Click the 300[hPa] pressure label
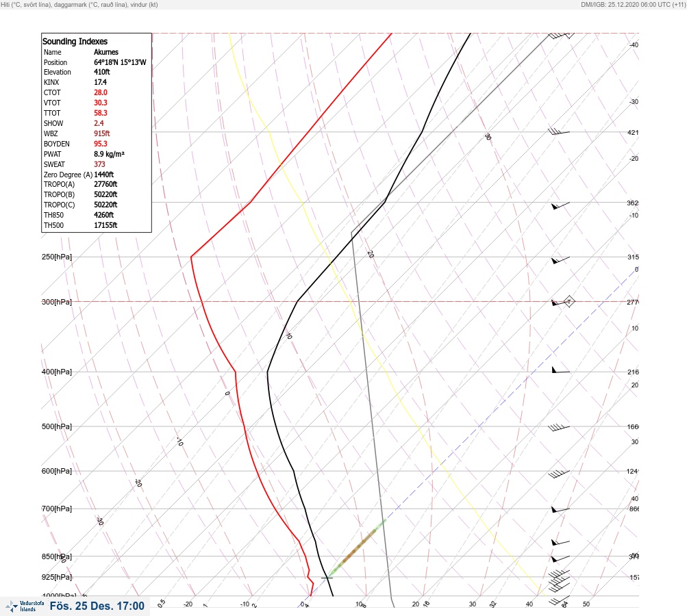Image resolution: width=687 pixels, height=616 pixels. tap(57, 302)
